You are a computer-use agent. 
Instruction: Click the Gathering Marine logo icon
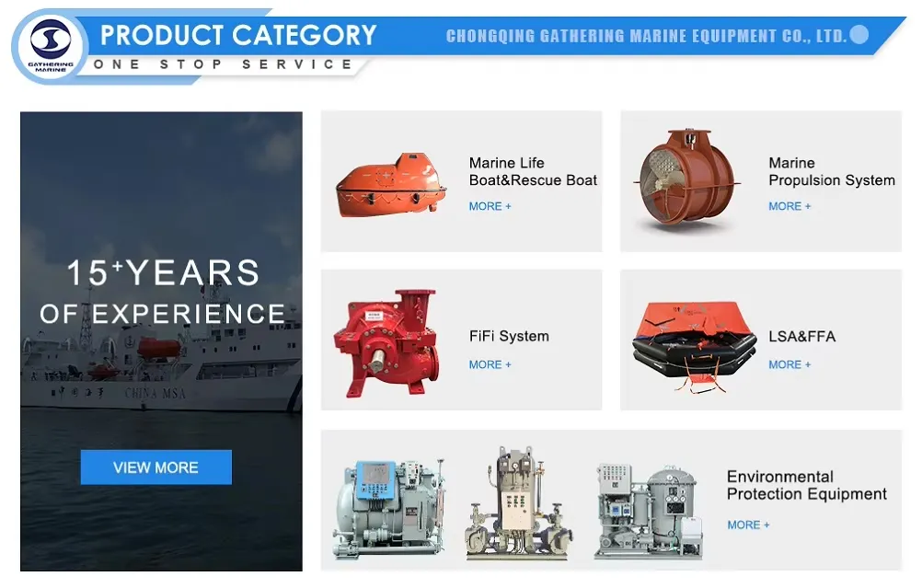pyautogui.click(x=50, y=44)
